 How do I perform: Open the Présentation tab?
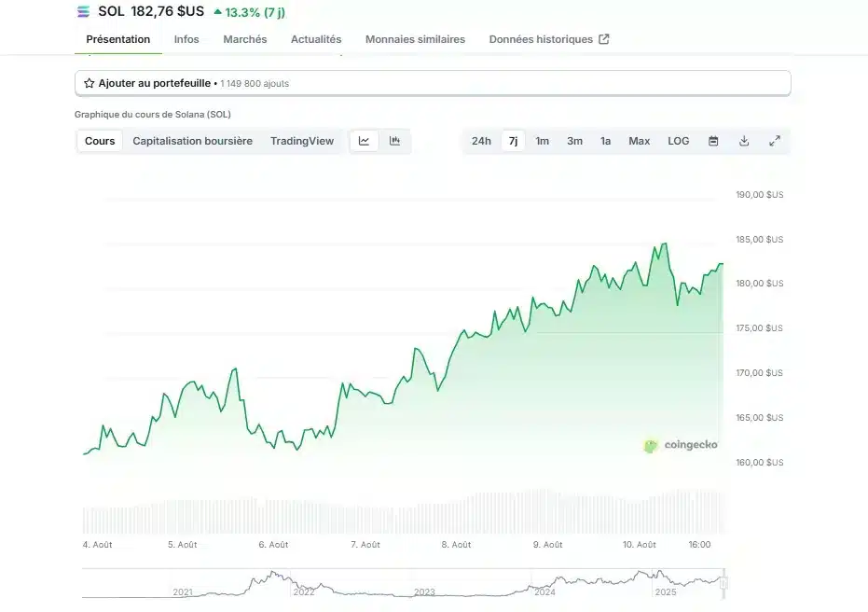click(117, 39)
